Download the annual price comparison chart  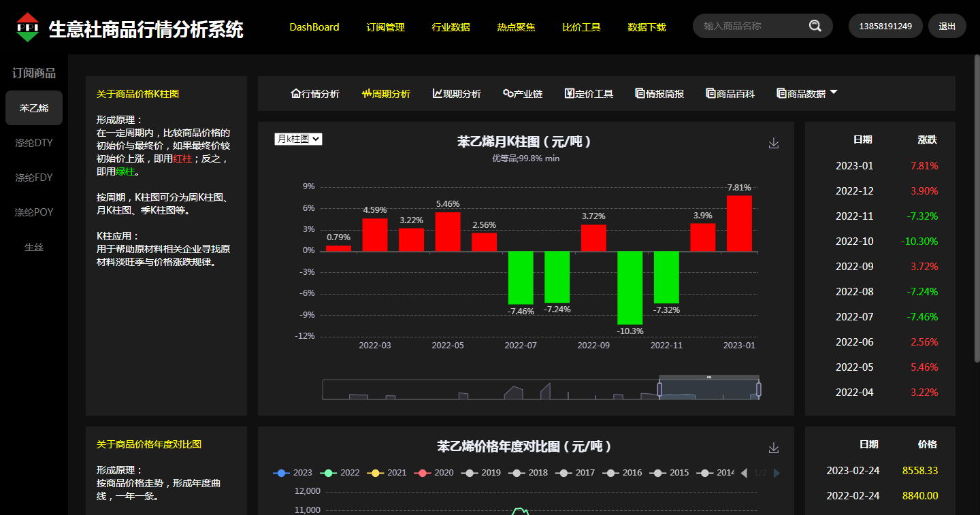(773, 448)
